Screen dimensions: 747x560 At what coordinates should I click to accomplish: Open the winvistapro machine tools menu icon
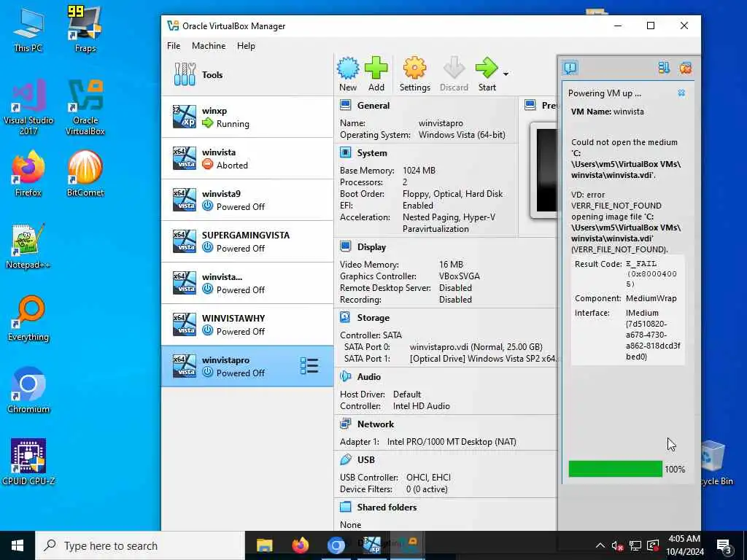tap(309, 366)
